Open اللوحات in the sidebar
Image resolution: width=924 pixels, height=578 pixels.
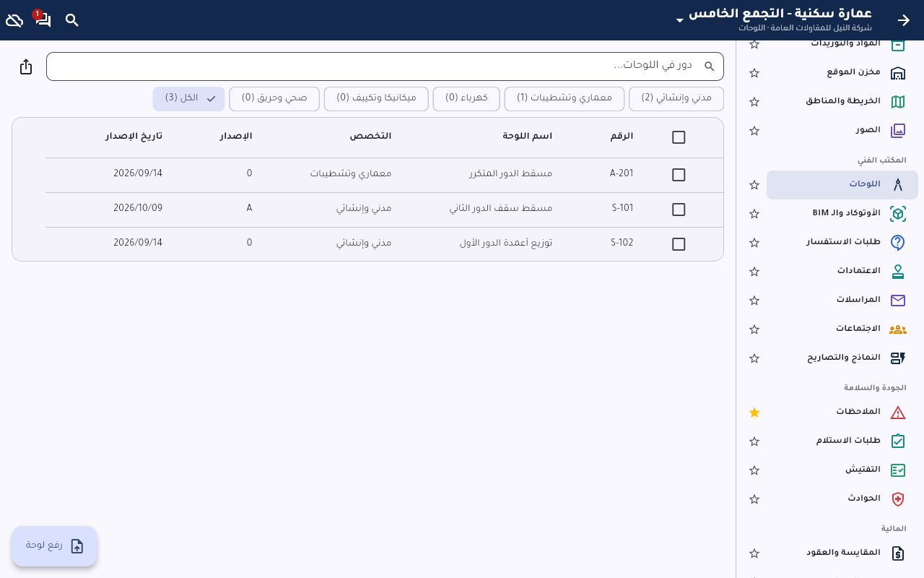[842, 185]
